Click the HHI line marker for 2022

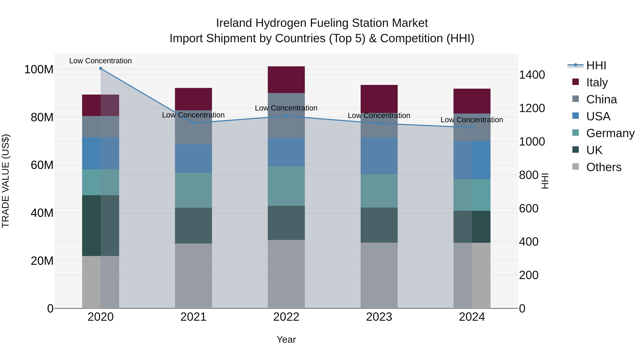tap(286, 116)
